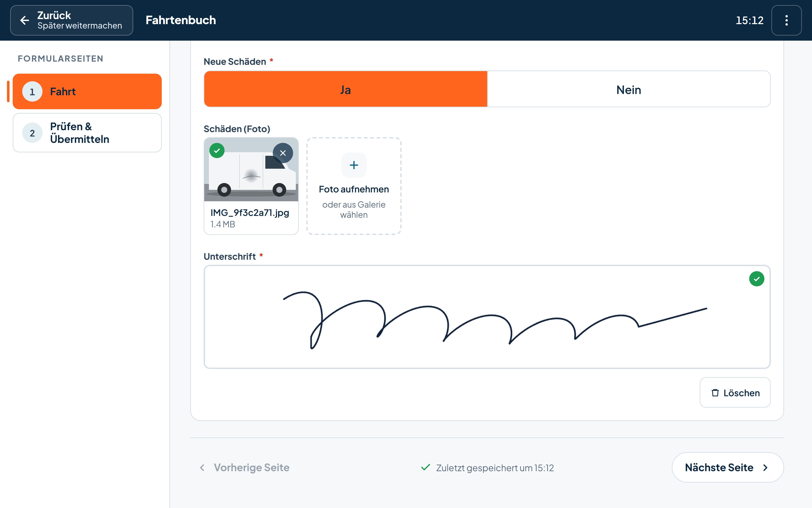The width and height of the screenshot is (812, 508).
Task: Select Ja for Neue Schäden
Action: coord(346,89)
